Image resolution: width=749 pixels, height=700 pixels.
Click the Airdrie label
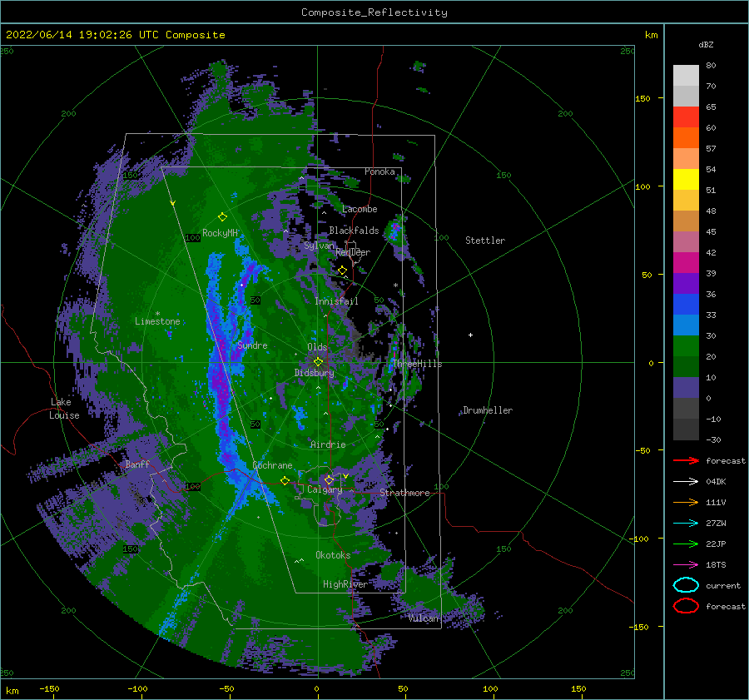point(328,444)
